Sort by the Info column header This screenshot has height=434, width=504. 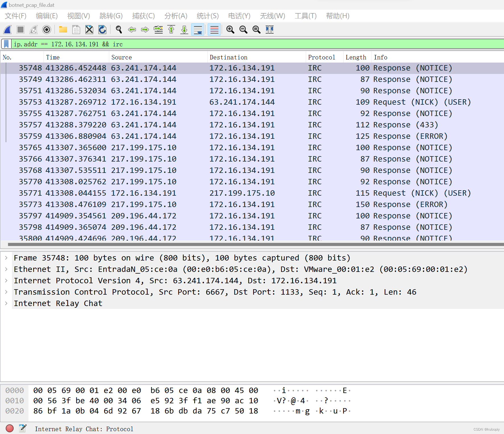pyautogui.click(x=437, y=57)
